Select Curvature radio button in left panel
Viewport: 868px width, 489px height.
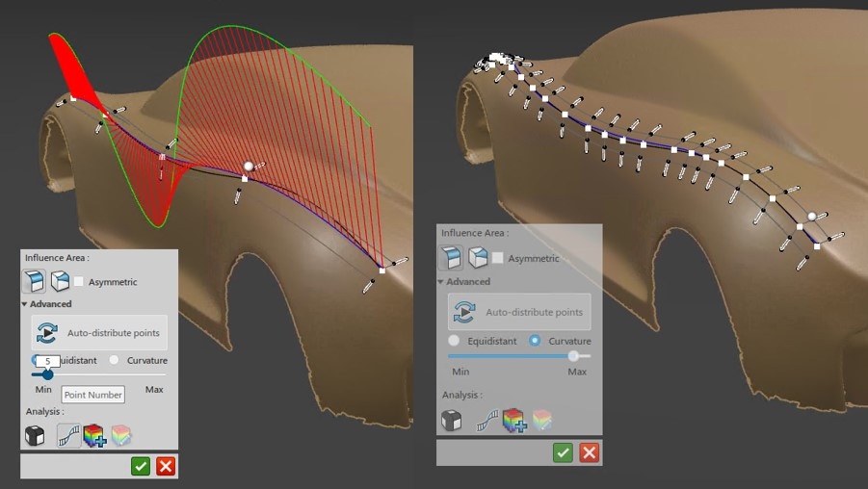click(x=115, y=360)
